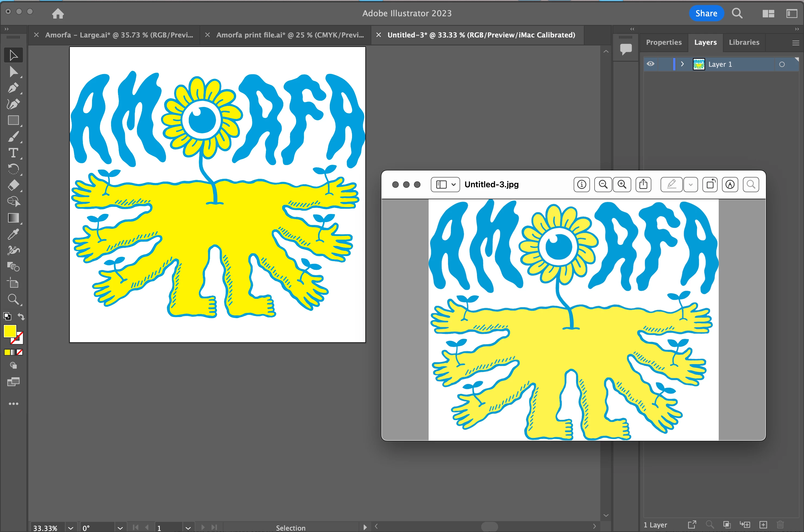Click Layer 1 target circle
The width and height of the screenshot is (804, 532).
782,65
